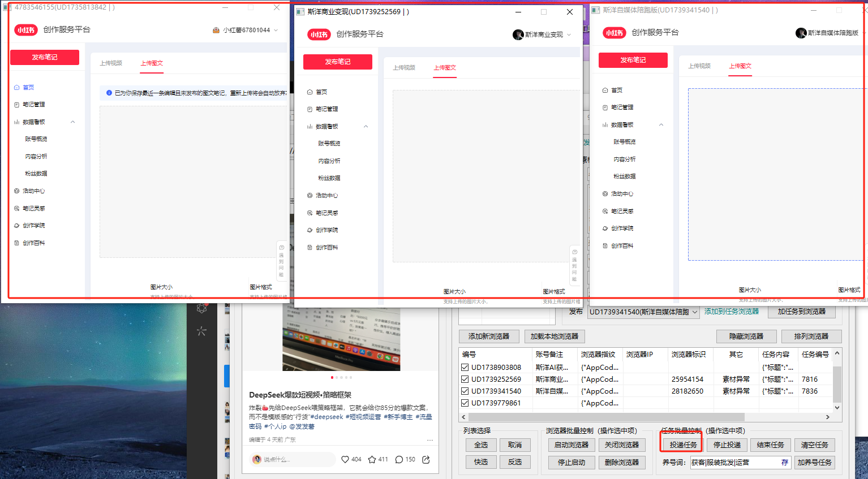868x479 pixels.
Task: Open 小红薯67801044 account dropdown arrow
Action: click(276, 31)
